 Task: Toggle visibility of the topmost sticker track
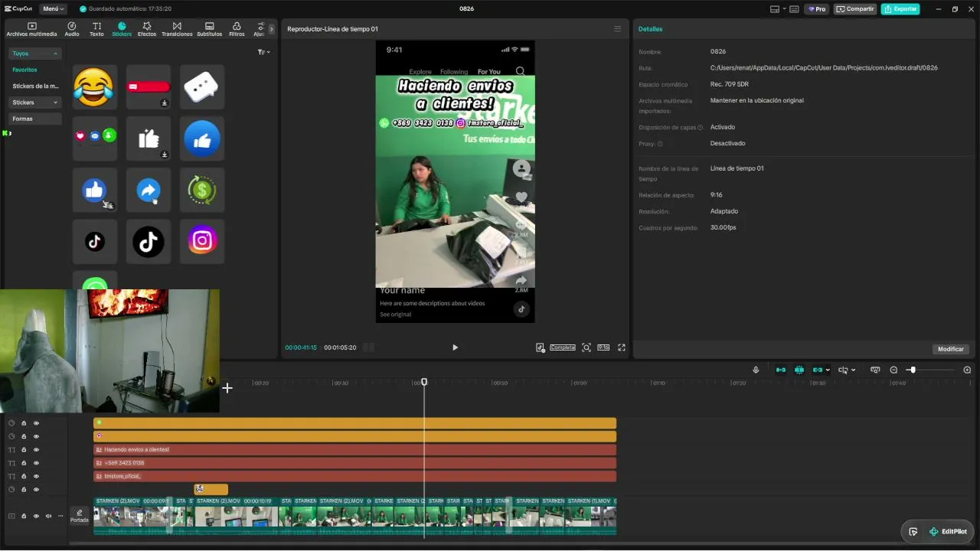tap(36, 423)
